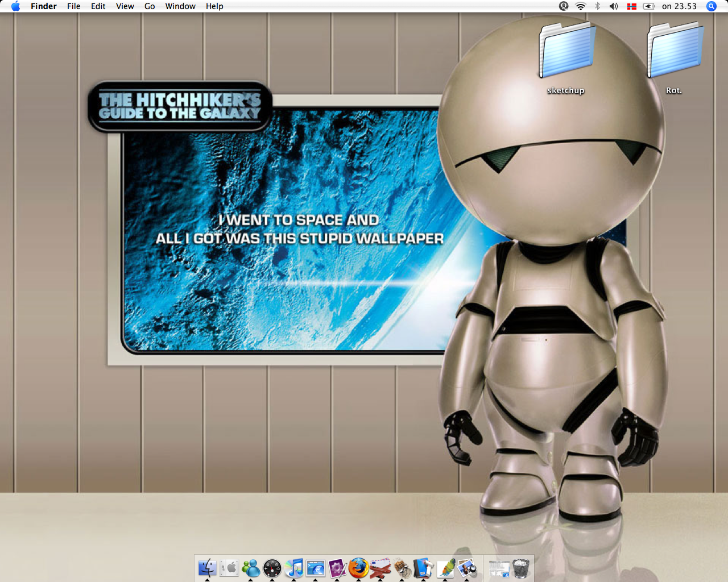728x582 pixels.
Task: Select the Rot. folder on desktop
Action: tap(675, 50)
